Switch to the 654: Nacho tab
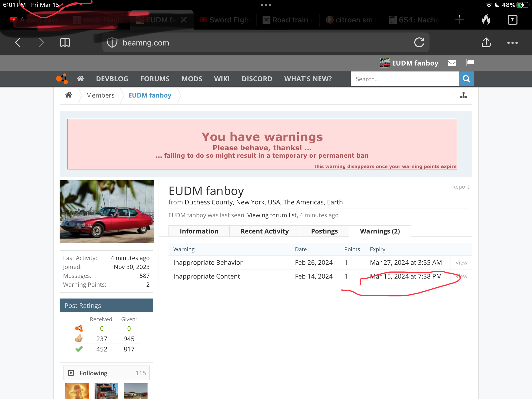The width and height of the screenshot is (532, 399). click(414, 20)
